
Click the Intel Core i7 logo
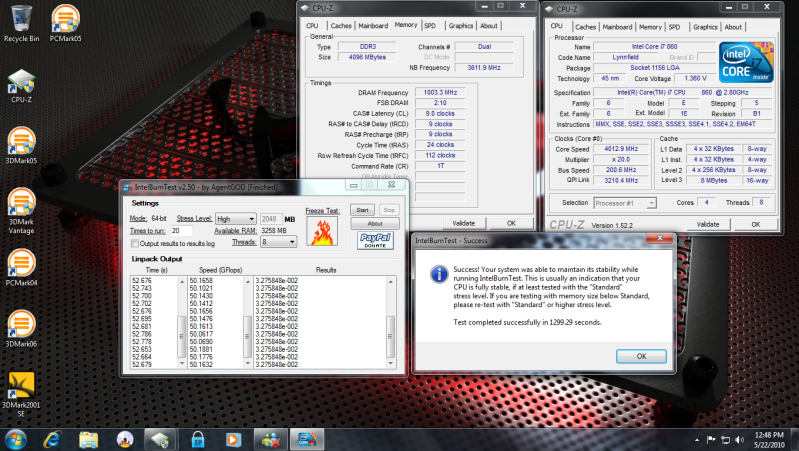click(x=747, y=62)
